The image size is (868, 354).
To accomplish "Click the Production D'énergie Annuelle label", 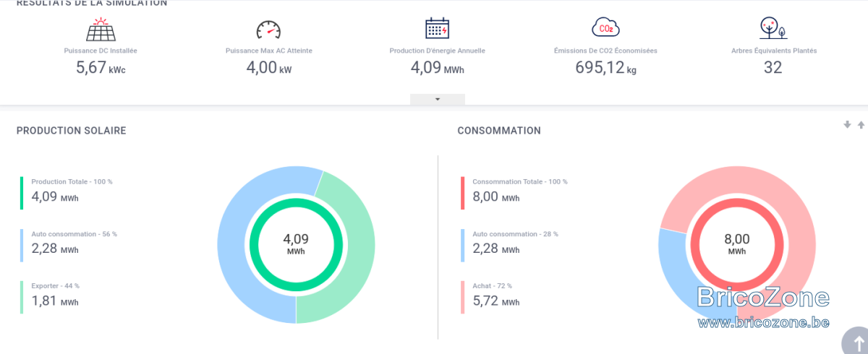I will click(437, 51).
